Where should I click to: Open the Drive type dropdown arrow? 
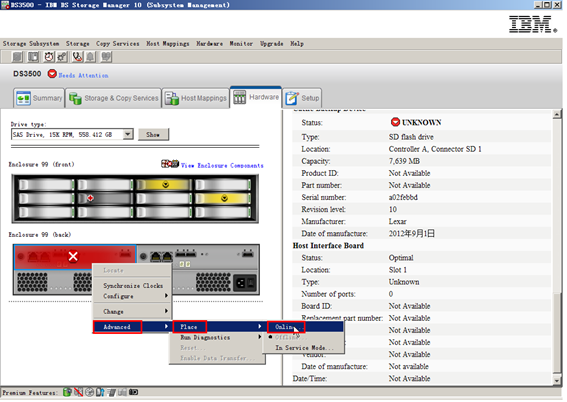(x=128, y=134)
